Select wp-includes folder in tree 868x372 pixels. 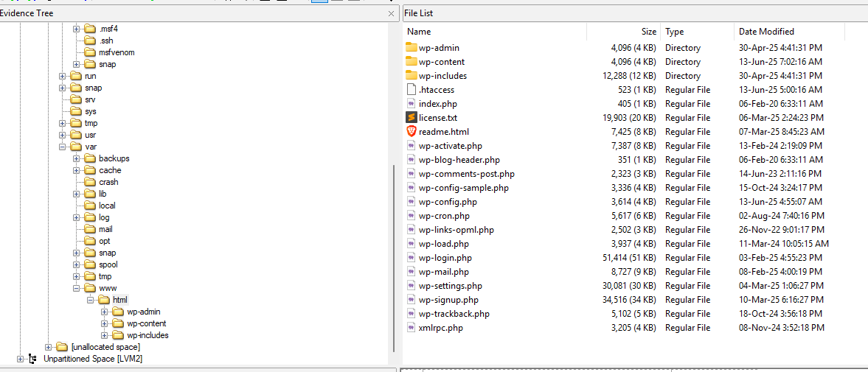pos(147,335)
